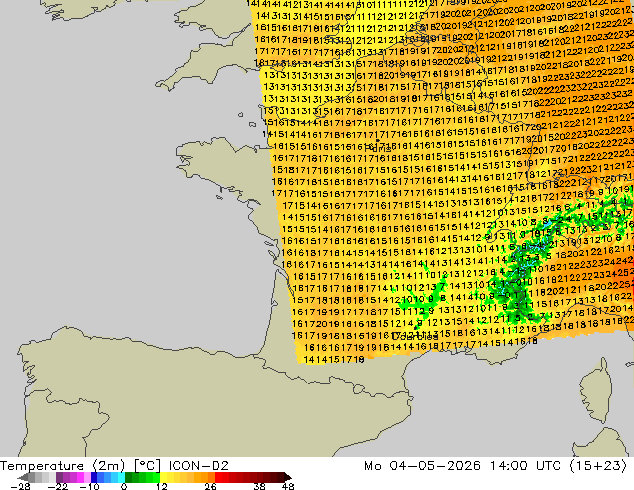This screenshot has height=490, width=634.
Task: Click the bright red legend swatch after 26
Action: (x=218, y=477)
